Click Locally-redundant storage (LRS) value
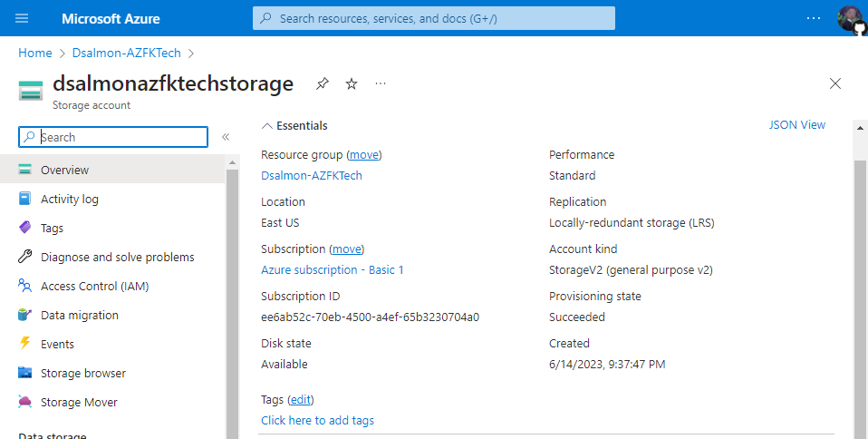The width and height of the screenshot is (868, 439). click(x=632, y=223)
